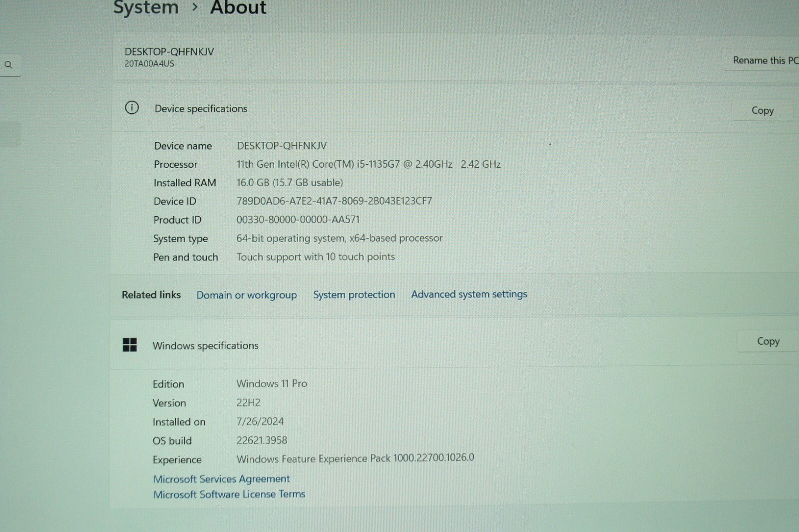Open Microsoft Software License Terms link
This screenshot has width=799, height=532.
[x=229, y=494]
